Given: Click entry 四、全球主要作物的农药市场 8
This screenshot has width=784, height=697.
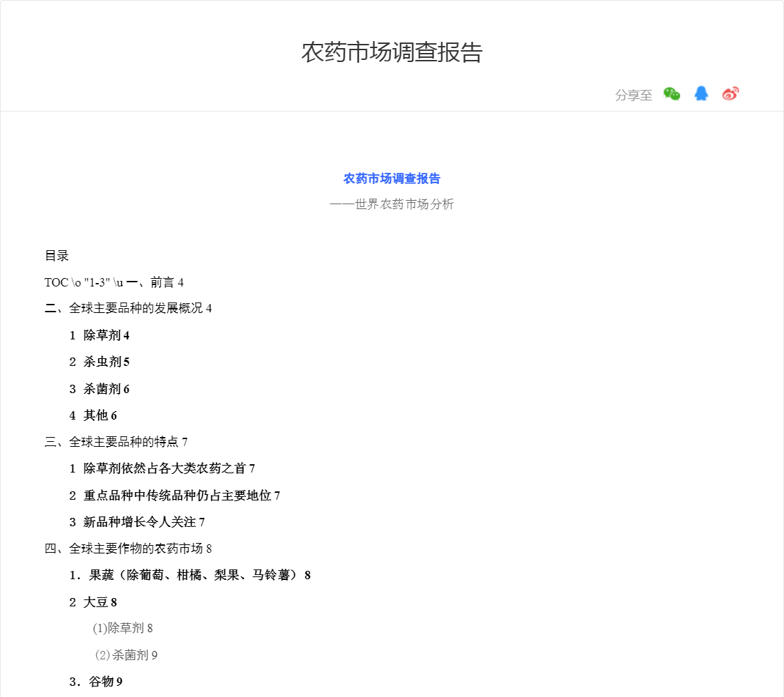Looking at the screenshot, I should pos(128,549).
